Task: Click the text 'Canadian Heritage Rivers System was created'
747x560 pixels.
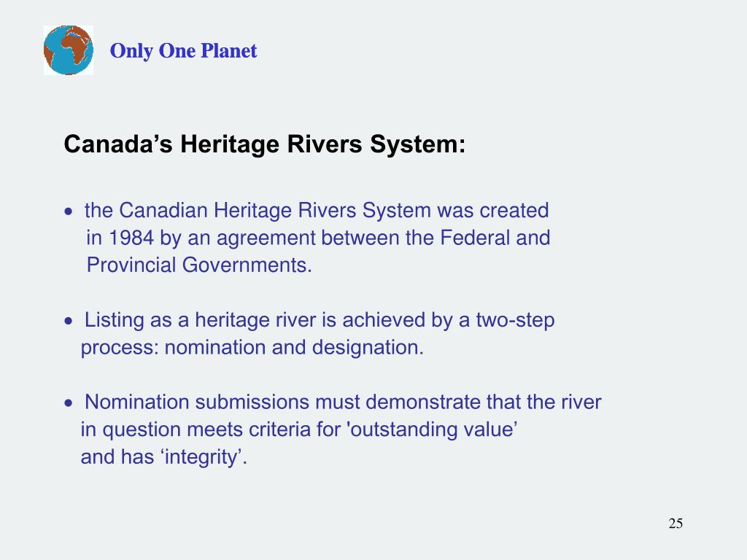Action: tap(333, 211)
